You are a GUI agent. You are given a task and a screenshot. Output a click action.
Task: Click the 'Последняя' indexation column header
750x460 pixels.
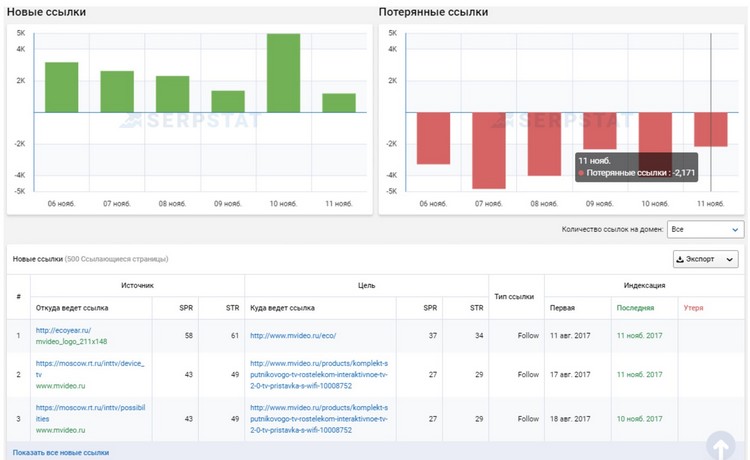(x=635, y=308)
